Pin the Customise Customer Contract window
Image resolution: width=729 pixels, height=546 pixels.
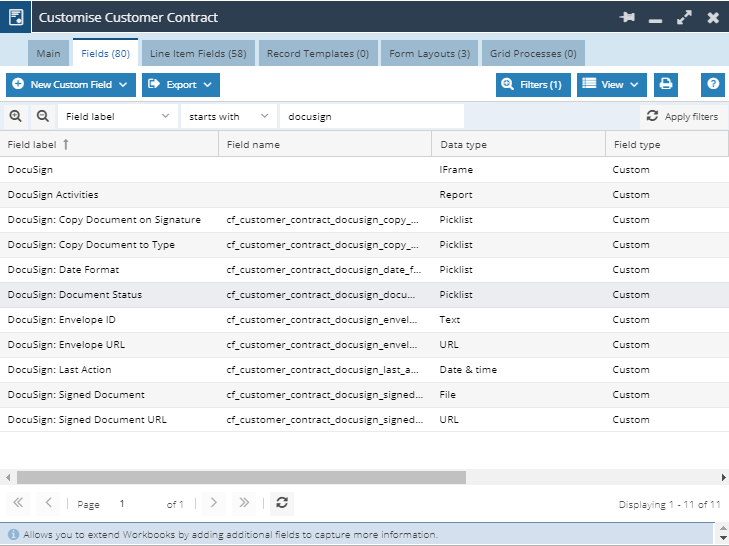[627, 18]
